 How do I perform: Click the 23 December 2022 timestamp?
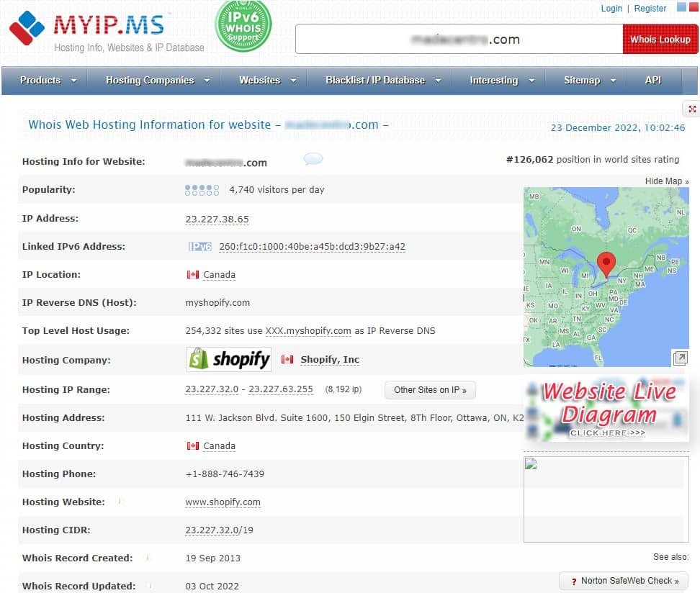coord(618,127)
